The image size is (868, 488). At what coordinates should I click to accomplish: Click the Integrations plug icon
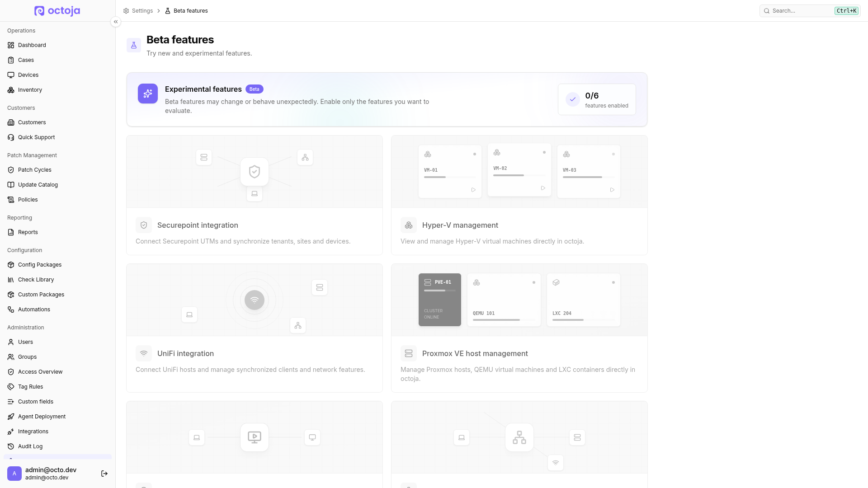click(x=11, y=432)
